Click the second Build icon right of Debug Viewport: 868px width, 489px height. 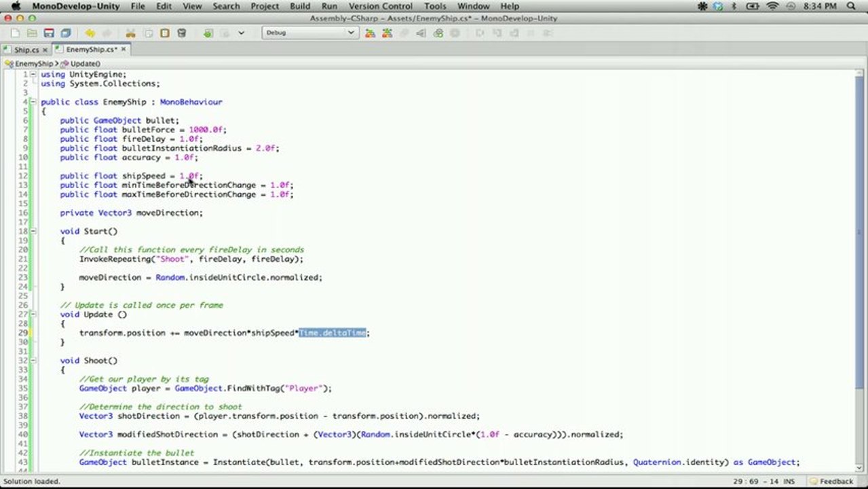point(387,33)
